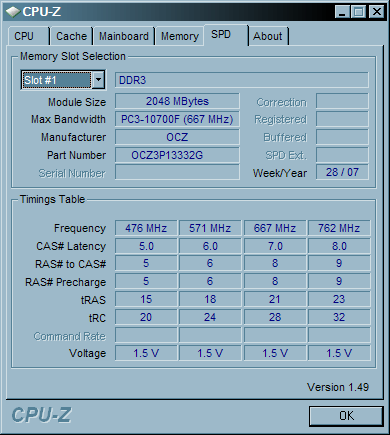
Task: Click the RAS# Precharge row label
Action: (66, 282)
